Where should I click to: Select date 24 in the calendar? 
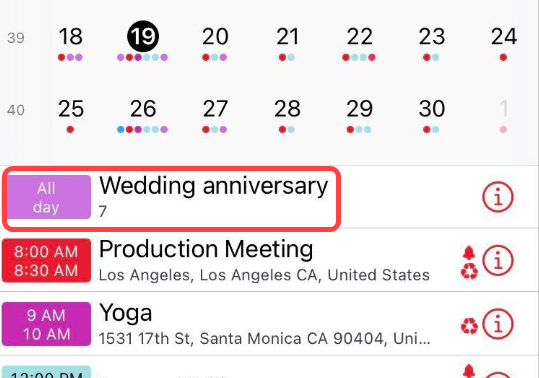point(504,36)
